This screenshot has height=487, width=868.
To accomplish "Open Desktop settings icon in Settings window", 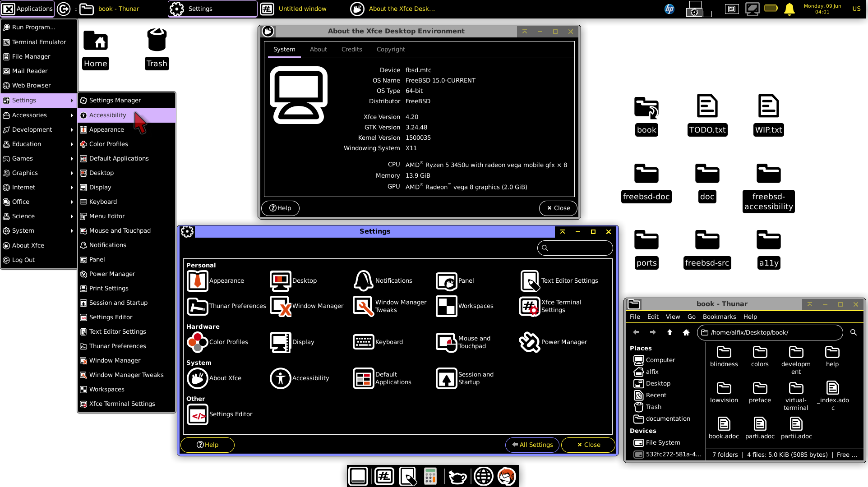I will click(281, 280).
